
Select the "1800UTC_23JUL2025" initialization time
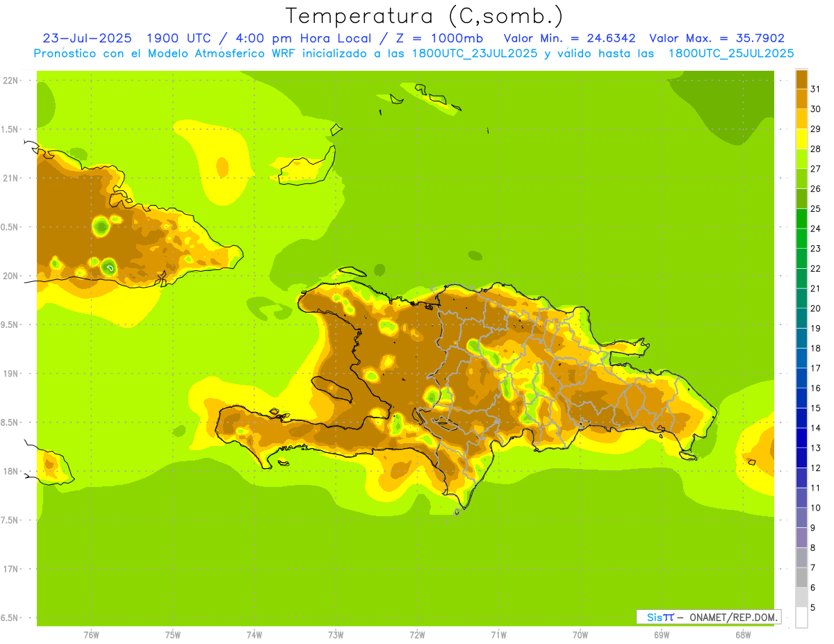(x=471, y=53)
